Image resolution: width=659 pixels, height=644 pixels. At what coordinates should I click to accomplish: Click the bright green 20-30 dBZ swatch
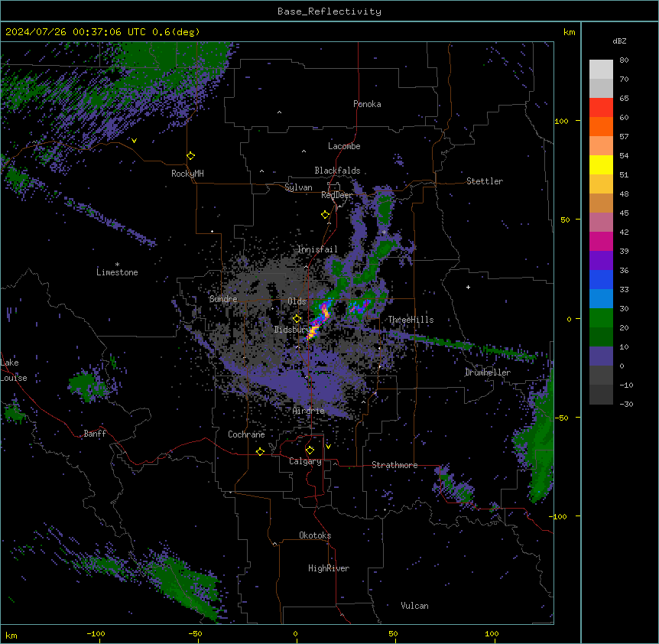601,318
